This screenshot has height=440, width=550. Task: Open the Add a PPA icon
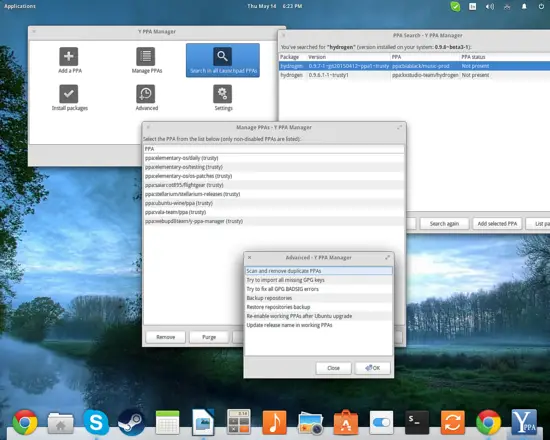pos(69,56)
